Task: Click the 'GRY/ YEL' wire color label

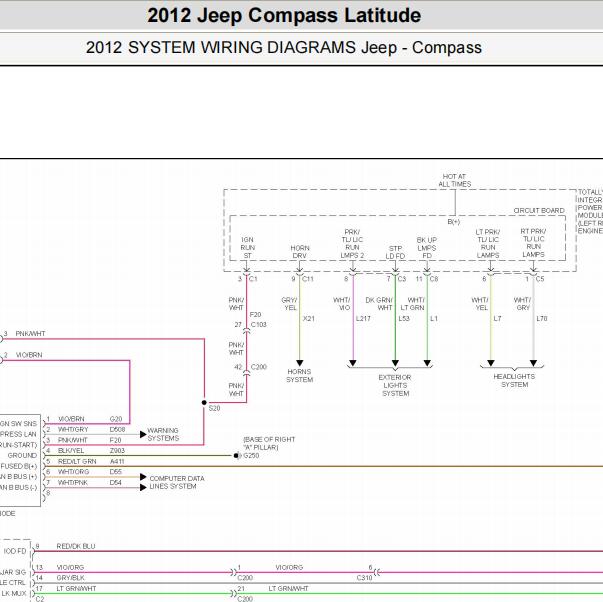Action: [x=289, y=304]
